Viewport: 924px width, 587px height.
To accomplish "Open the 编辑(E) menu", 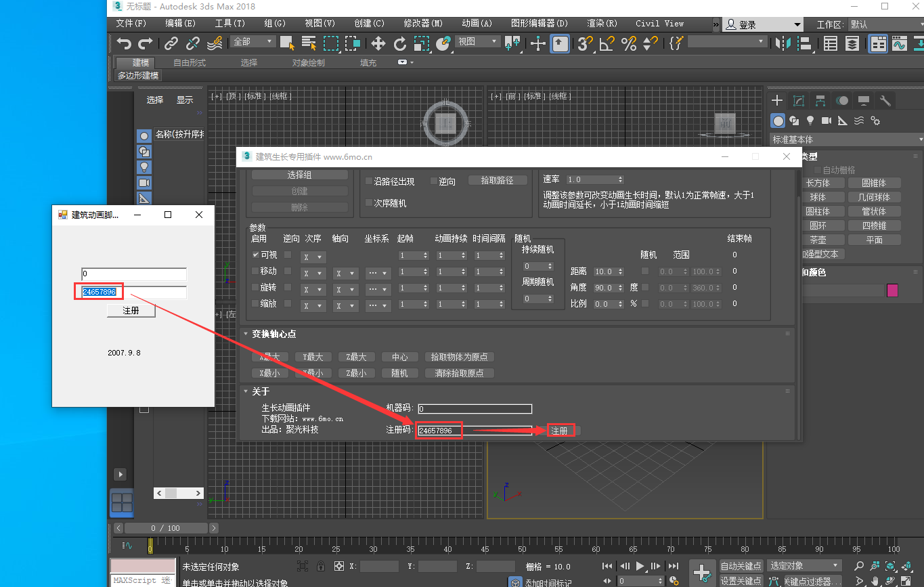I will click(x=180, y=24).
